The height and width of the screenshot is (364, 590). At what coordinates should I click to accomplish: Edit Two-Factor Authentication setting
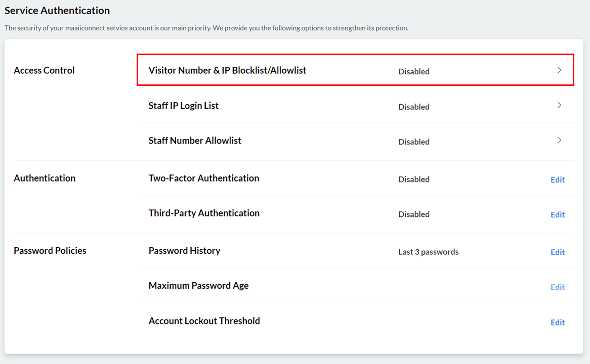[558, 179]
